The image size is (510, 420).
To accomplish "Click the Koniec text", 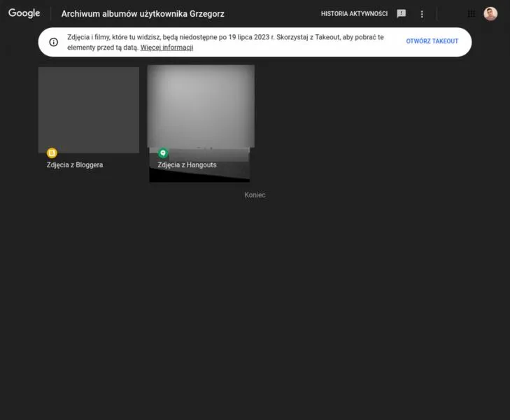I will point(255,195).
